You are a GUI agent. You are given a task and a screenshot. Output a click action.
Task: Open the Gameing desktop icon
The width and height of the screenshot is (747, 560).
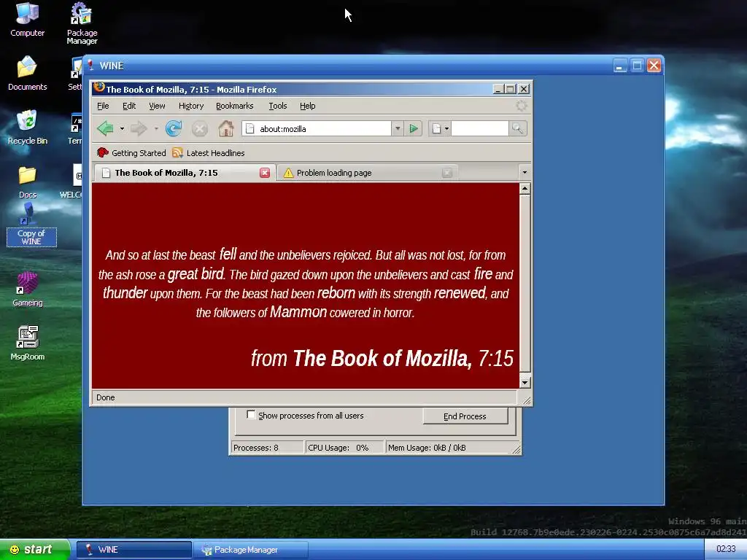pos(27,289)
